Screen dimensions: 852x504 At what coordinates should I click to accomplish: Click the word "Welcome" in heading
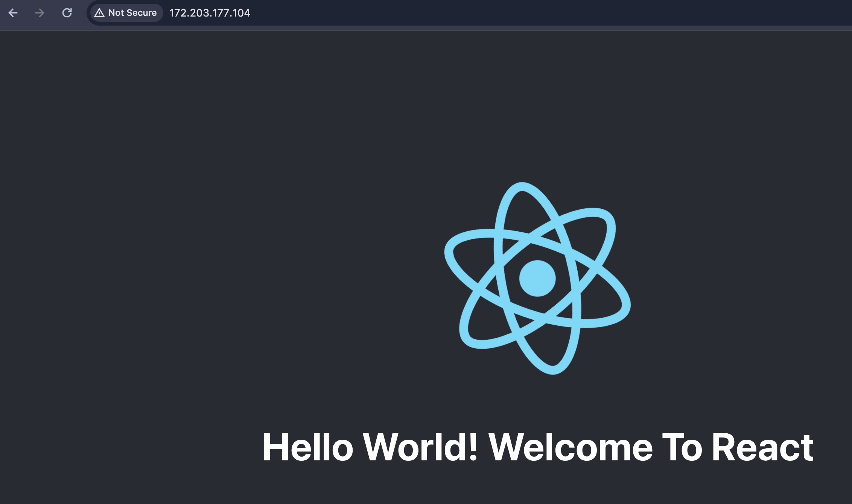click(570, 447)
